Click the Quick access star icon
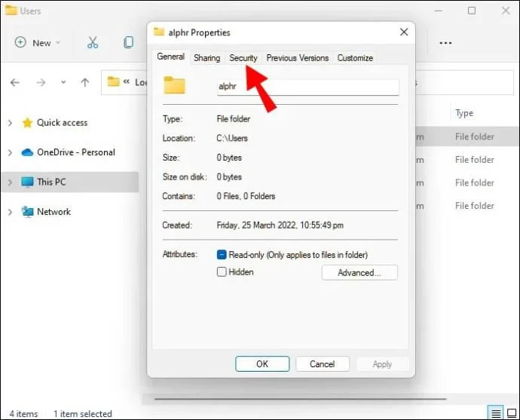Screen dimensions: 520x420 (27, 123)
